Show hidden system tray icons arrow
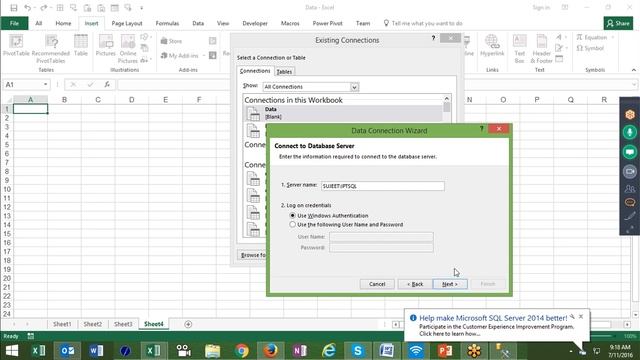 [570, 351]
